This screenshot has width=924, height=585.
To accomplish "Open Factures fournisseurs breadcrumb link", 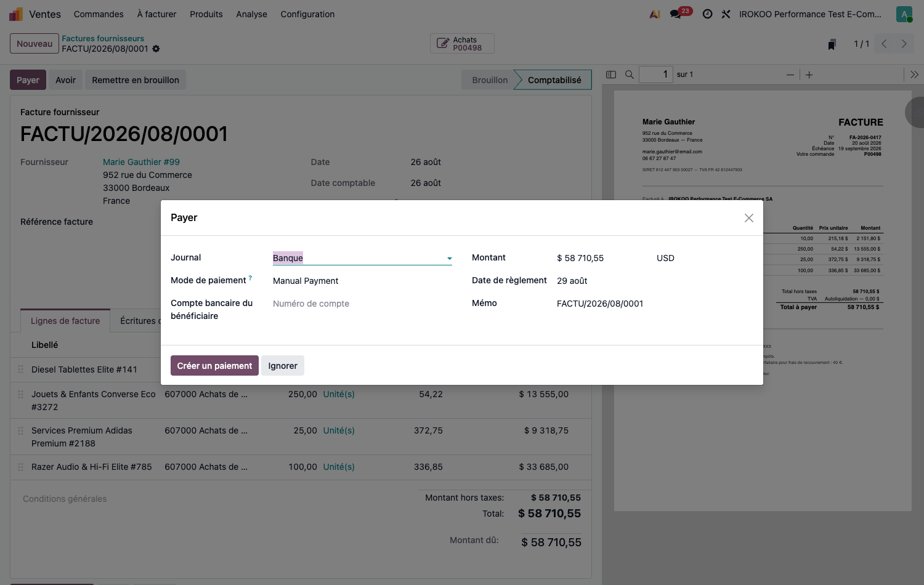I will [103, 38].
